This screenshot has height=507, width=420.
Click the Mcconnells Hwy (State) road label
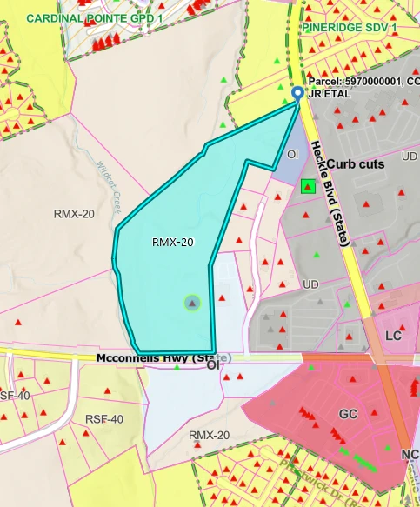pos(164,358)
